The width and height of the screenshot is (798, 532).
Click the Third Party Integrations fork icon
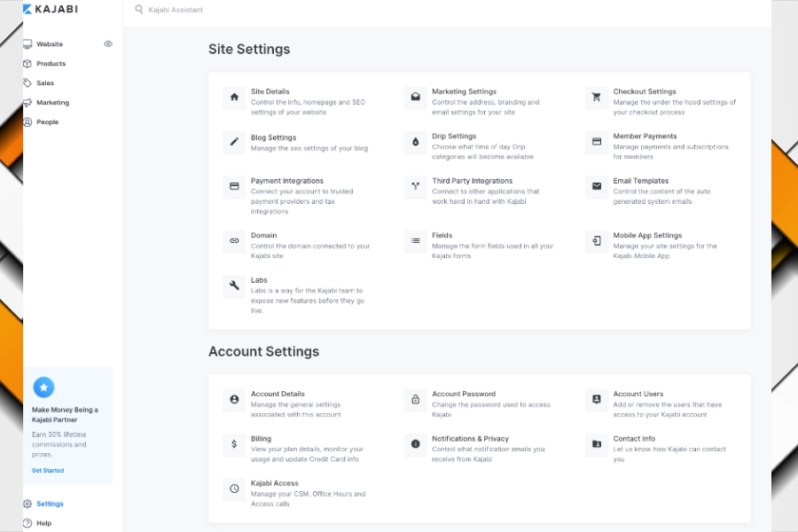(415, 187)
